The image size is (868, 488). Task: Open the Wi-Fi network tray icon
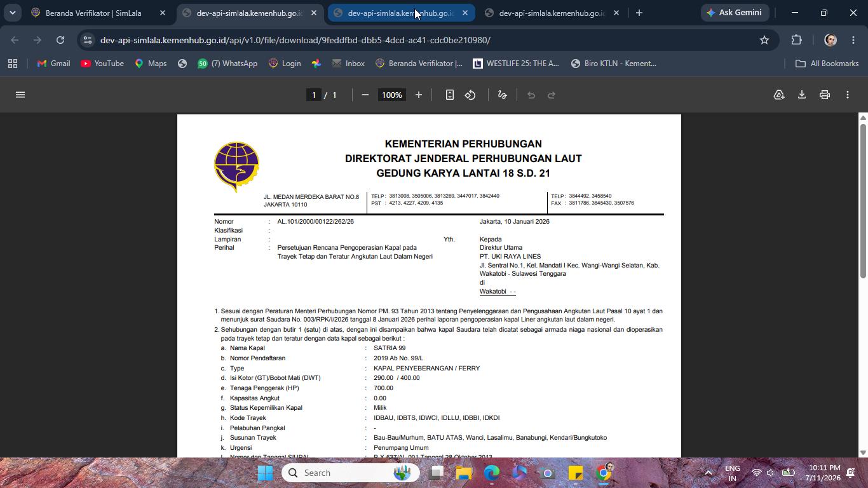tap(756, 473)
